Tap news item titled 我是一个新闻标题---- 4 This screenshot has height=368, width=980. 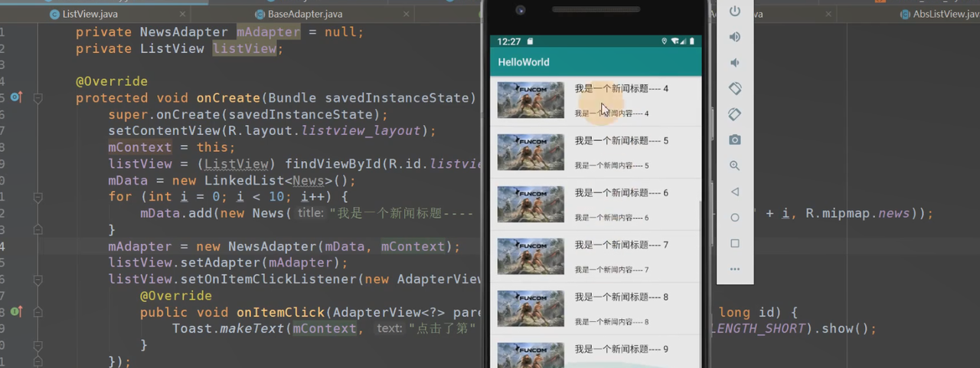596,100
